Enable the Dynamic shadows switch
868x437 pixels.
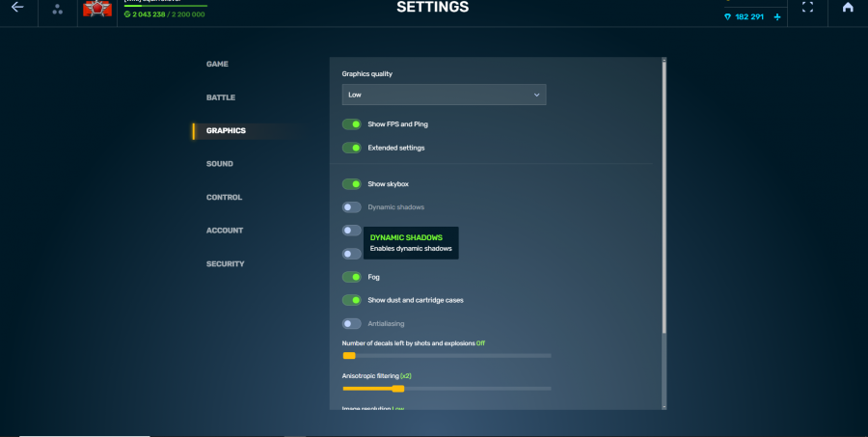[352, 207]
